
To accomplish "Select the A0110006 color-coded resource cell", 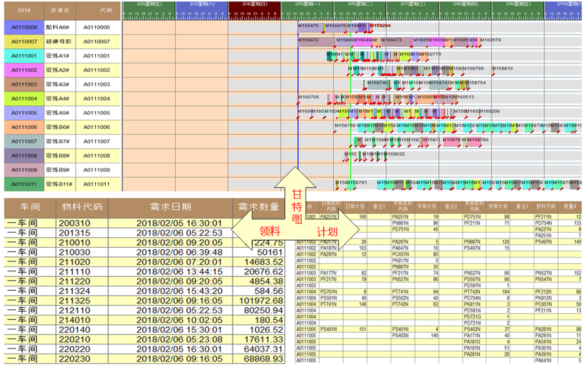I will [x=23, y=27].
